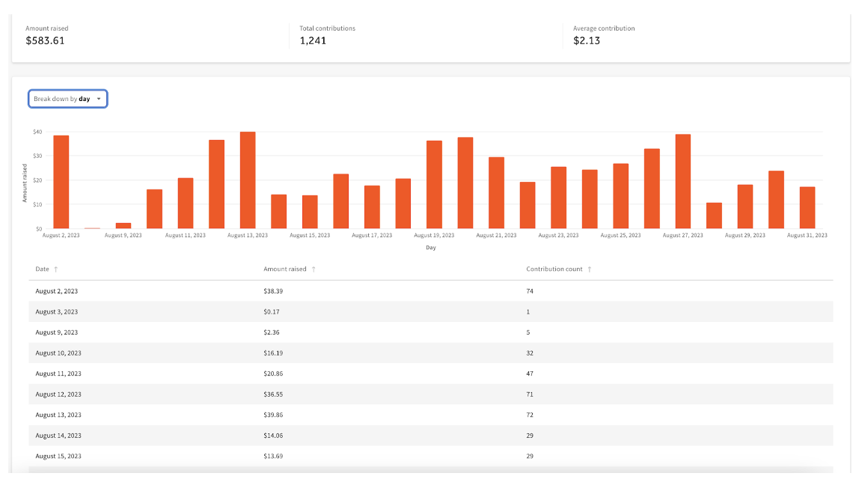Screen dimensions: 868x491
Task: Click the $39.86 amount in the table
Action: [273, 415]
